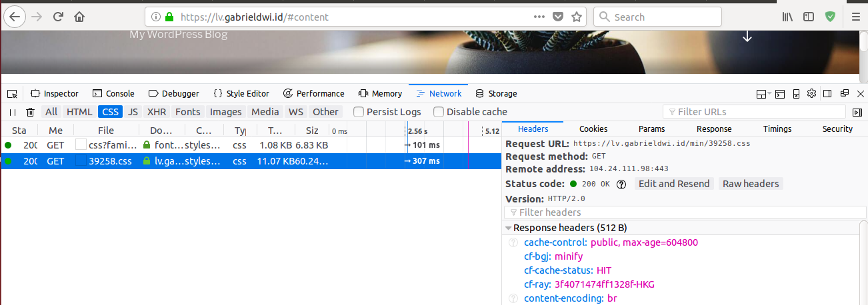Check the Disable cache checkbox
The height and width of the screenshot is (305, 868).
439,112
